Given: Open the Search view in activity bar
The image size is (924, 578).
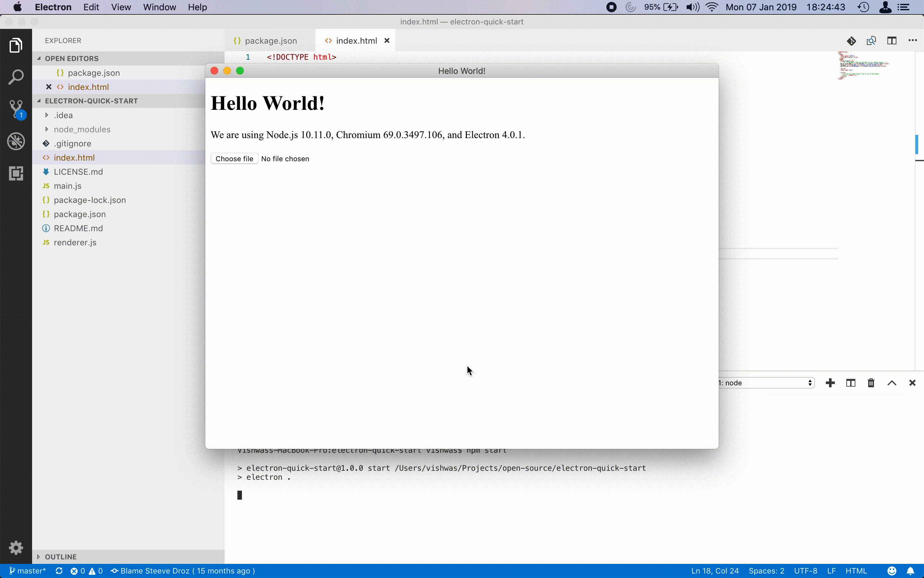Looking at the screenshot, I should [16, 77].
